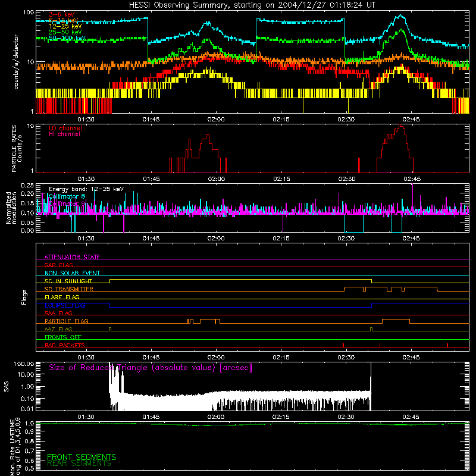Click 'Size of Reduced Triangle (absolute value) [arcsec]'

click(x=151, y=368)
